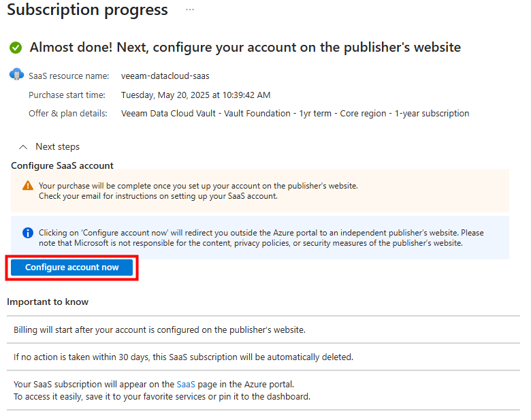Click the Subscription progress page title
The height and width of the screenshot is (420, 531).
tap(87, 10)
